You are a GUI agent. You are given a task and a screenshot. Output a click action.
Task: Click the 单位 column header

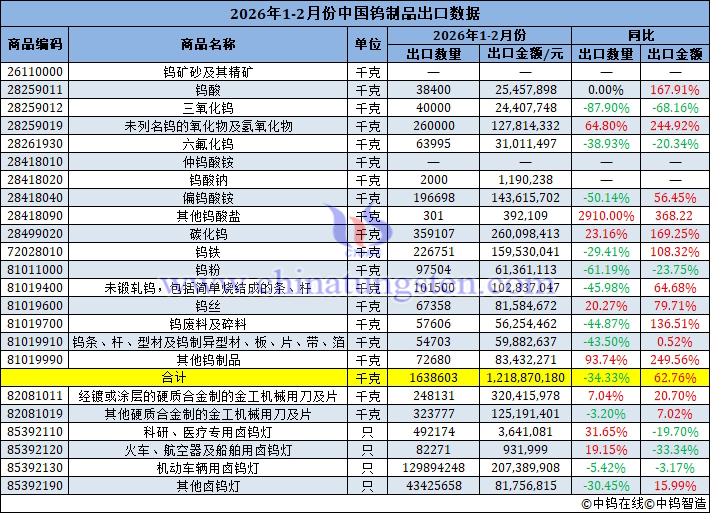tap(368, 44)
